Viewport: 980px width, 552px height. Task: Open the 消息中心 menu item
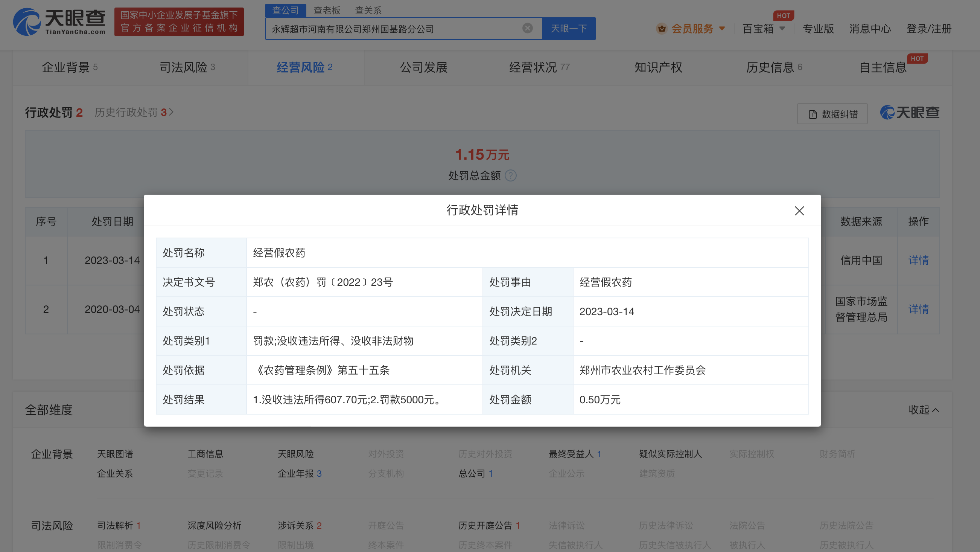(x=870, y=29)
